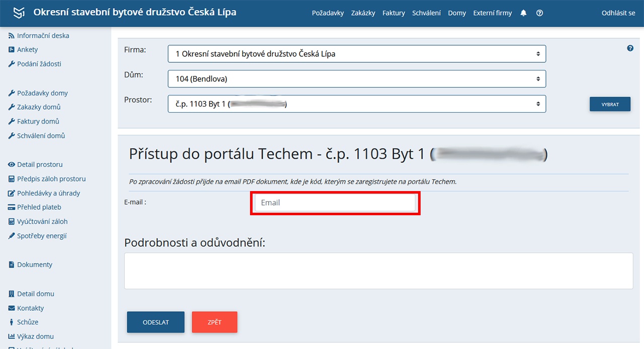Click the envelope icon beside Kontakty
644x349 pixels.
(x=12, y=308)
